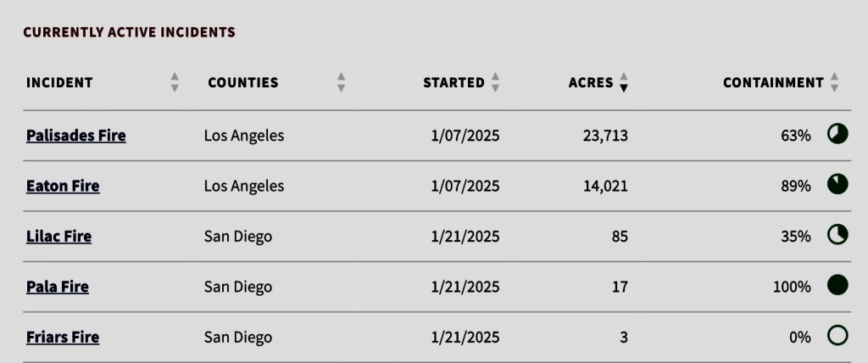868x363 pixels.
Task: Sort by Containment column arrows
Action: point(834,82)
